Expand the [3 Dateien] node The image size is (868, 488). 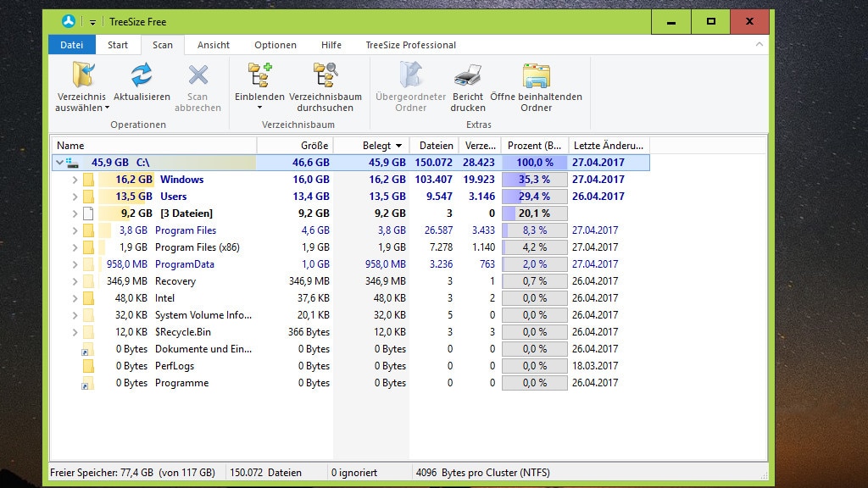[75, 213]
